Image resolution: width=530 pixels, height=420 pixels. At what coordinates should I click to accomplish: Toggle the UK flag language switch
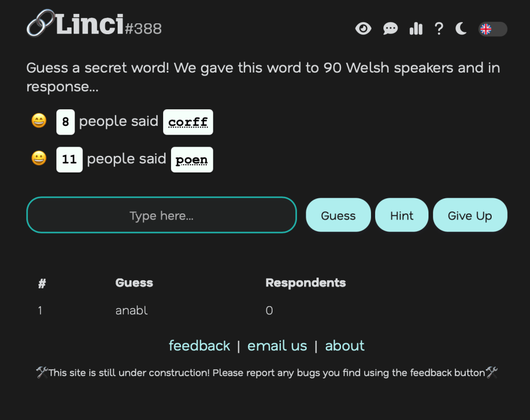coord(493,29)
